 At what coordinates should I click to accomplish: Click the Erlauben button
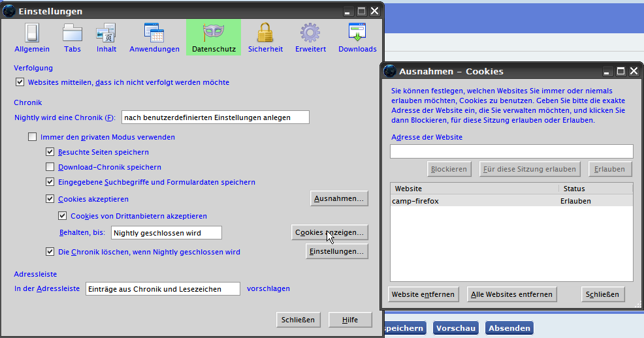pos(609,169)
